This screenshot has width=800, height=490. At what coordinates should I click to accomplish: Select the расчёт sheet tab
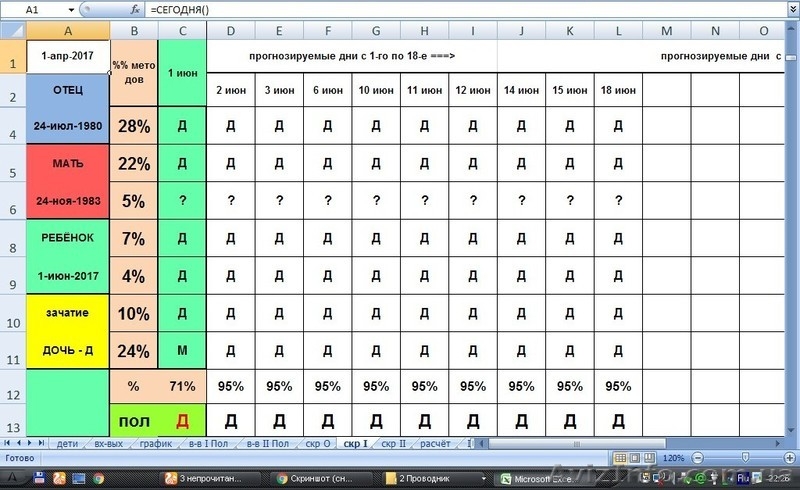(436, 443)
